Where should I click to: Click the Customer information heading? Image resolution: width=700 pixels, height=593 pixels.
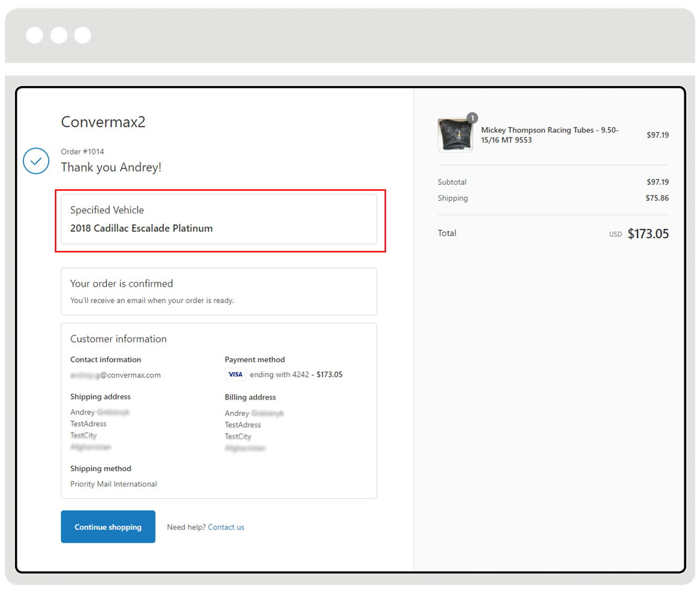(119, 339)
